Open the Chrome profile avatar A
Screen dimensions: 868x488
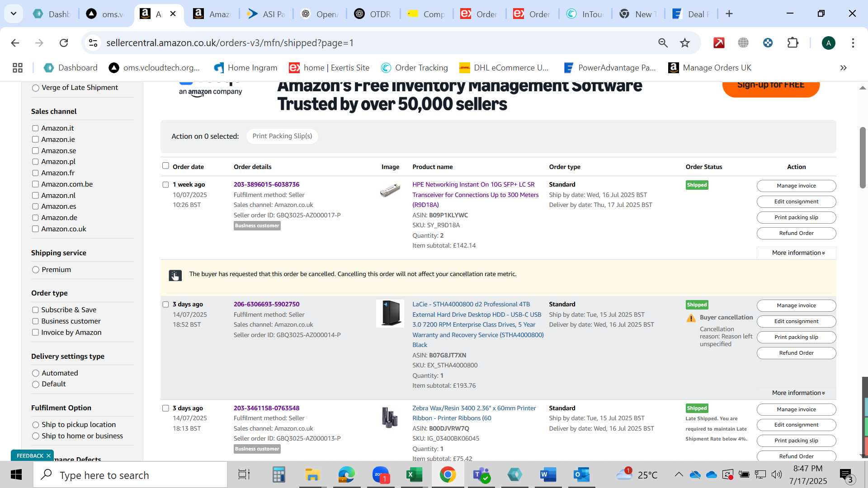click(x=828, y=43)
